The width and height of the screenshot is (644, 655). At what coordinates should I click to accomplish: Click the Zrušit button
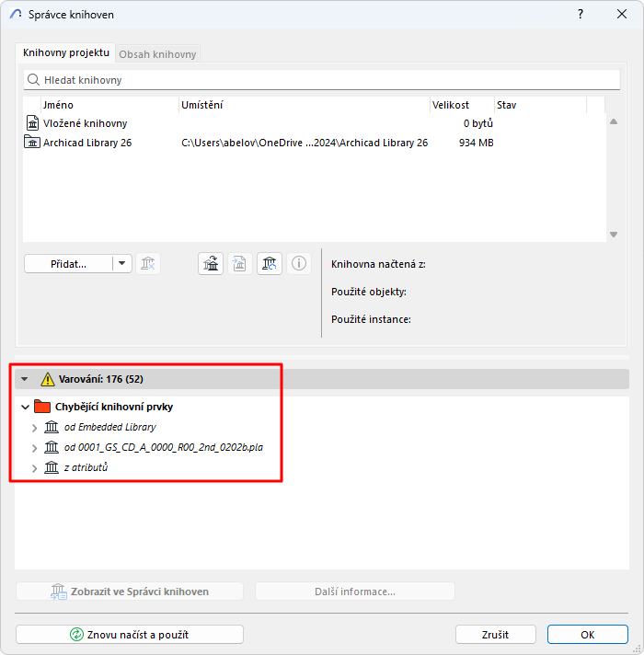495,635
